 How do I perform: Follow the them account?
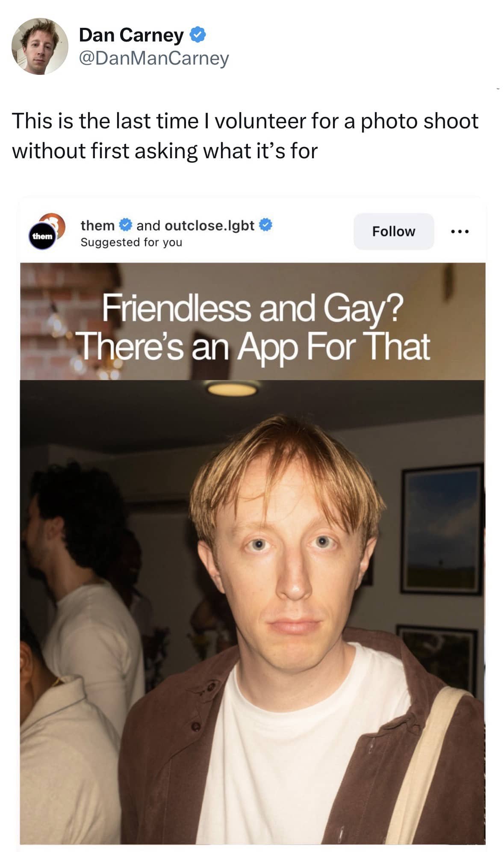point(394,231)
